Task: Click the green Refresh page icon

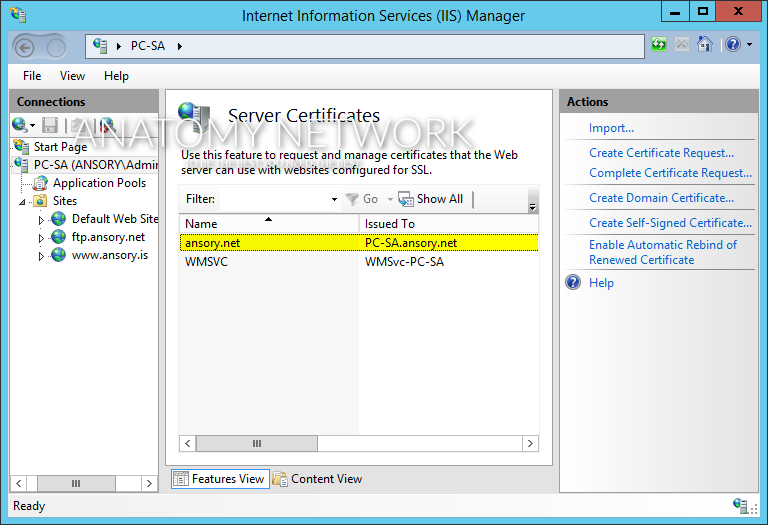Action: pos(659,45)
